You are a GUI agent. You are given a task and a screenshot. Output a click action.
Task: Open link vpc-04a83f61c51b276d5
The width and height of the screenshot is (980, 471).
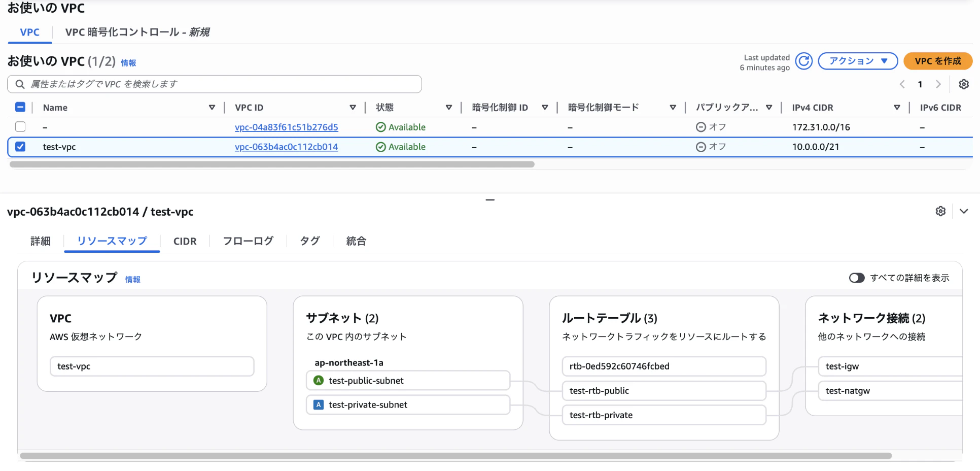click(286, 127)
